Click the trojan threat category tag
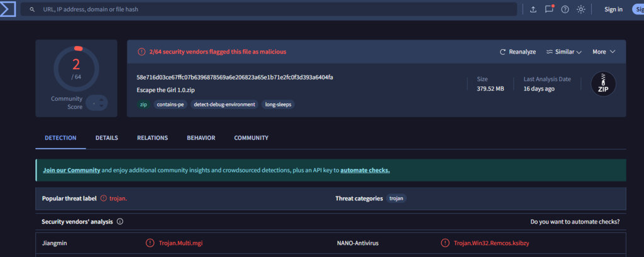Viewport: 644px width, 257px height. [396, 198]
